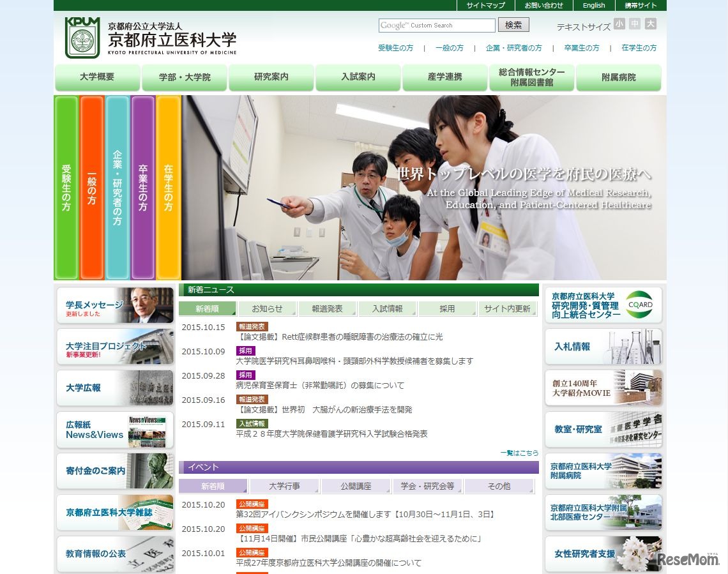
Task: Click the 一覧はこちら news link
Action: pos(520,453)
